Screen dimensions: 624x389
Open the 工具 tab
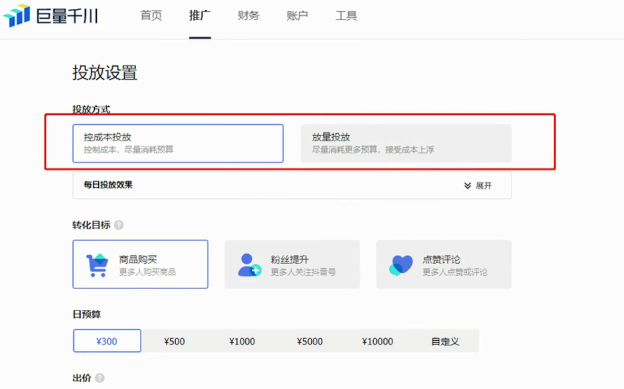[346, 16]
